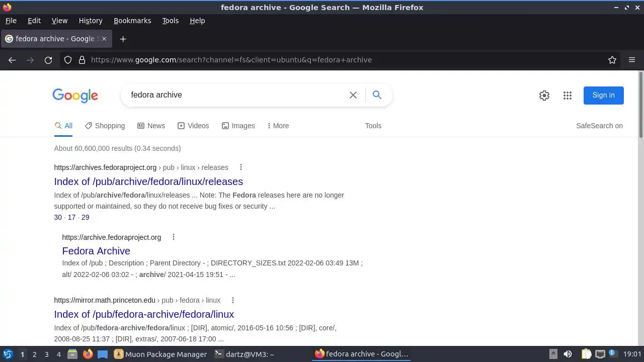Switch to workspace 4 in pager
This screenshot has width=644, height=362.
[x=58, y=354]
